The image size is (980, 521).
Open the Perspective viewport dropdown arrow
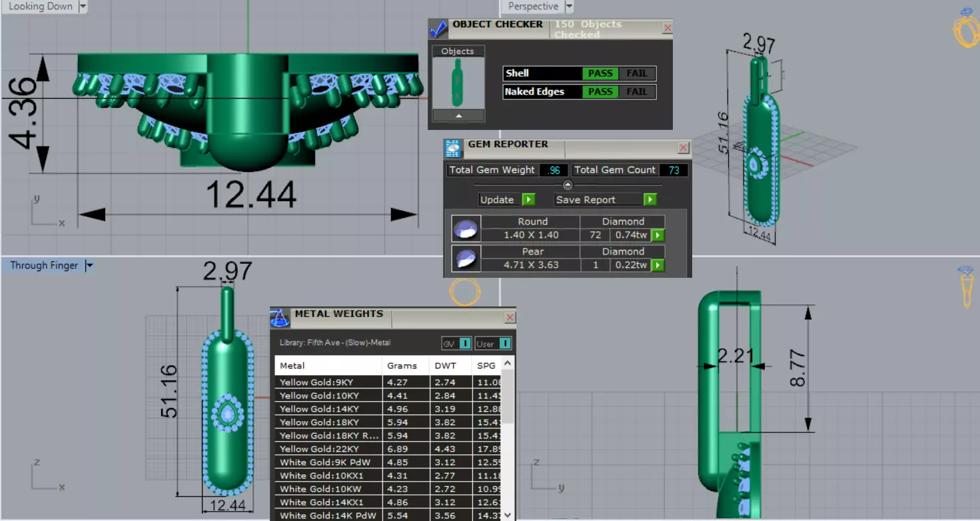pos(569,6)
